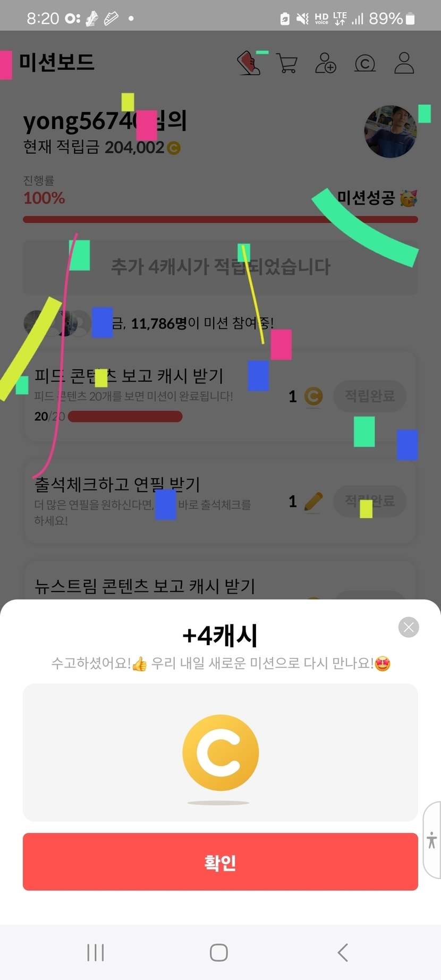Open the cash coin icon in header

click(x=365, y=64)
